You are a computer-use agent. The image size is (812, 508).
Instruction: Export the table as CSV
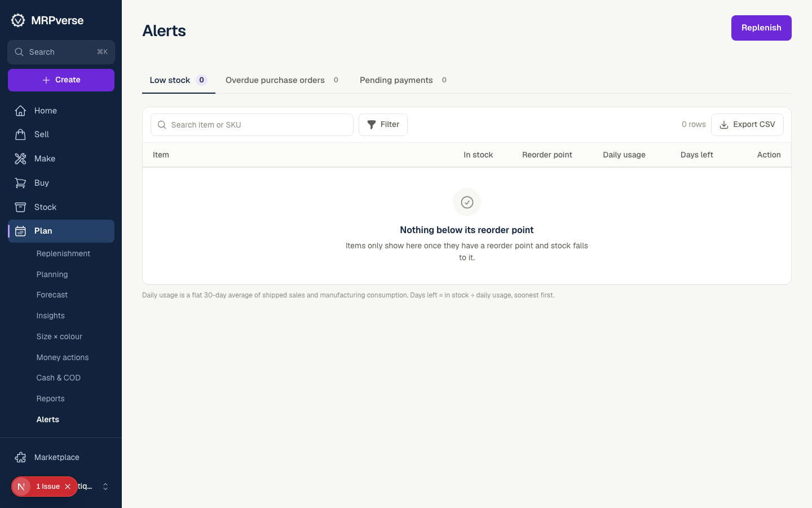tap(747, 125)
